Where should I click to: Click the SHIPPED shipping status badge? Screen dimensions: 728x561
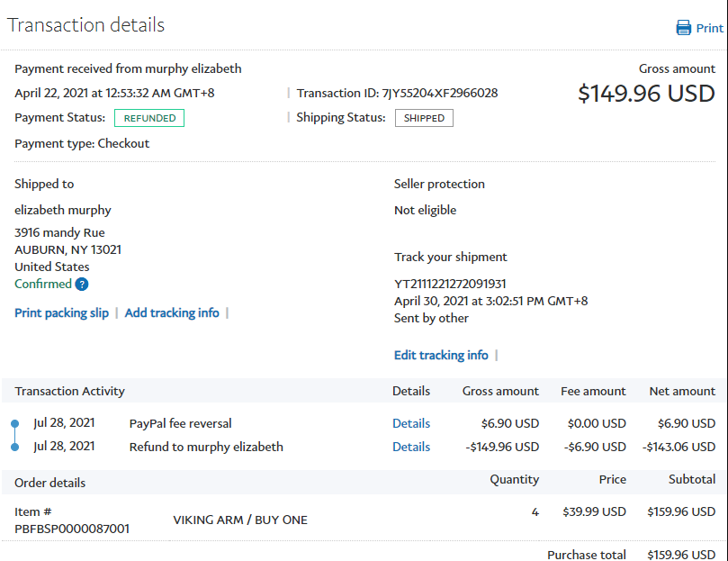424,118
